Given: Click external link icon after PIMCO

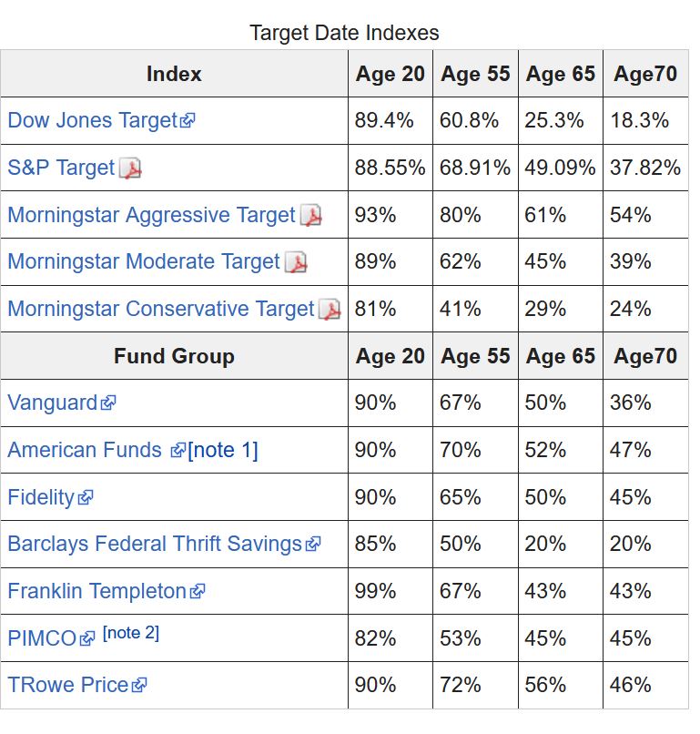Looking at the screenshot, I should (x=87, y=639).
